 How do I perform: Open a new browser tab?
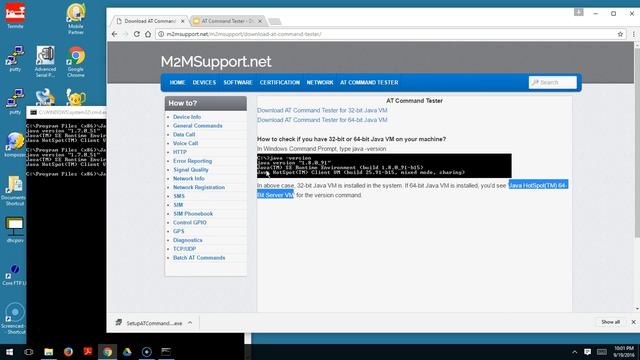(x=275, y=21)
